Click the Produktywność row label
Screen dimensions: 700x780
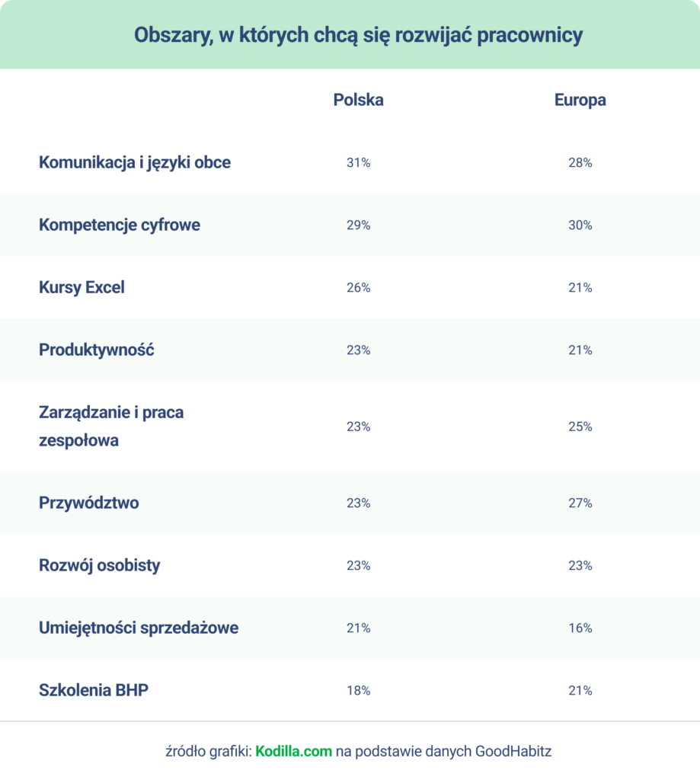coord(97,350)
